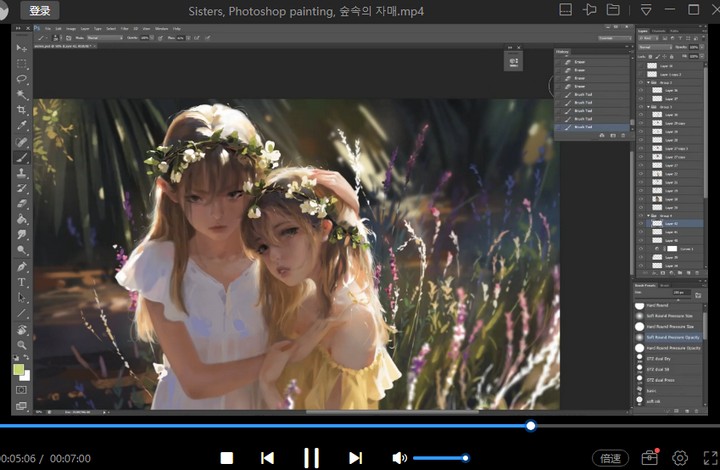
Task: Collapse the Group 4 triangle
Action: (648, 215)
